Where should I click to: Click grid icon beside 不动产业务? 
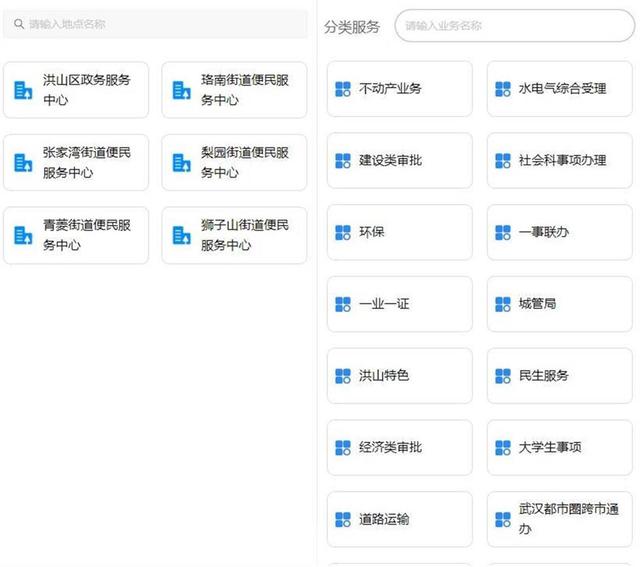pyautogui.click(x=343, y=89)
